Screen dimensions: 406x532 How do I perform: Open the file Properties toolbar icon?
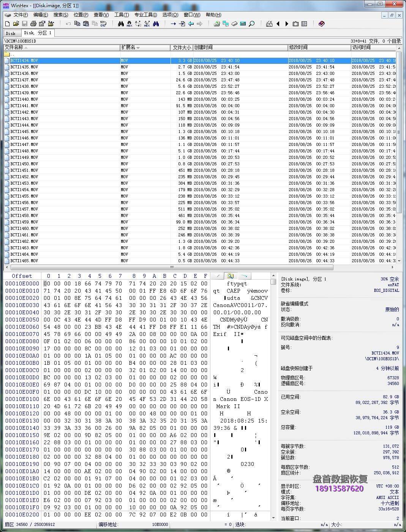42,24
